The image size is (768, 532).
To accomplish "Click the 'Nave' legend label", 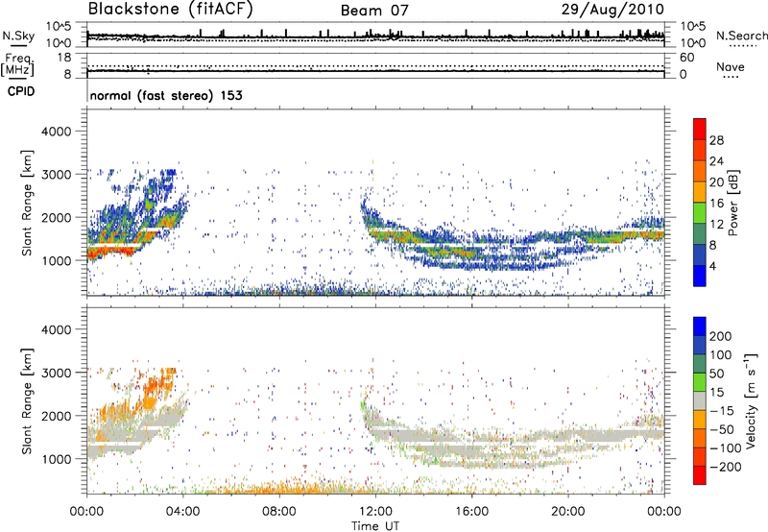I will click(731, 66).
